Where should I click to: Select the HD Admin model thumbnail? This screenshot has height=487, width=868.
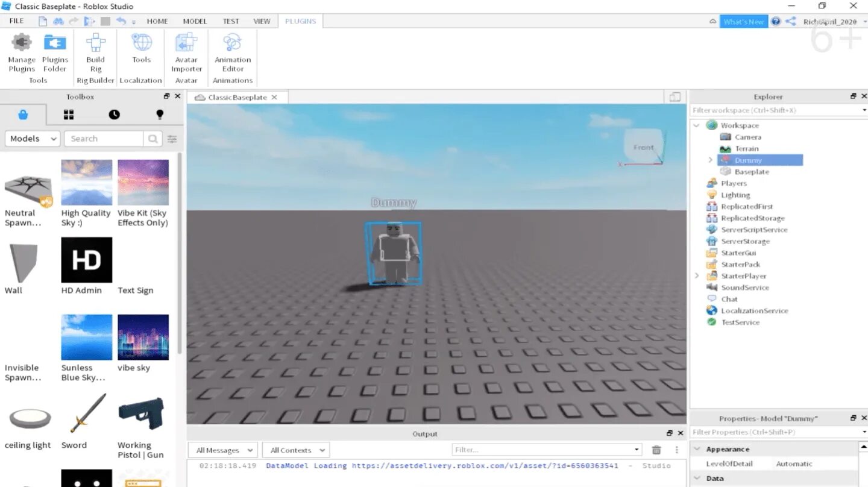click(86, 260)
